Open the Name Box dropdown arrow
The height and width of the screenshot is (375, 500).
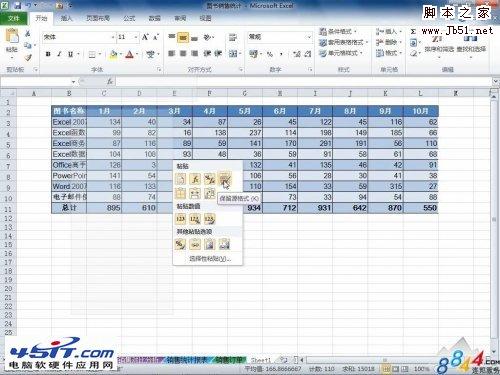(73, 82)
